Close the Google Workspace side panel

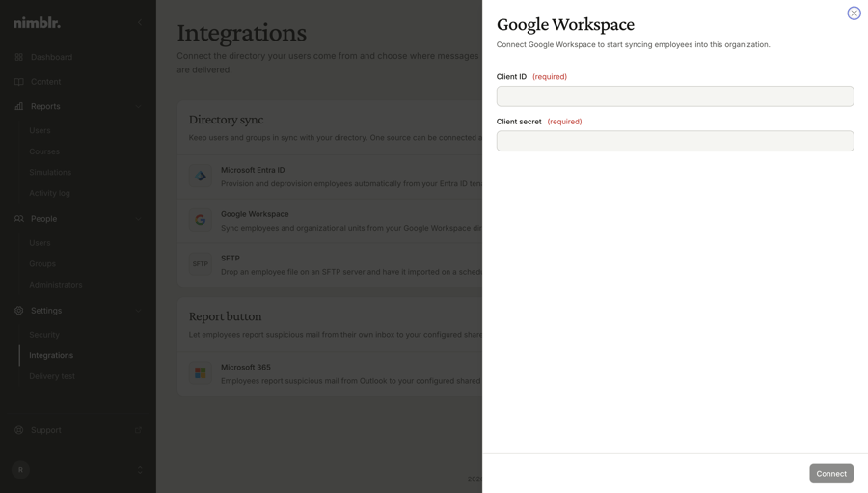coord(854,14)
